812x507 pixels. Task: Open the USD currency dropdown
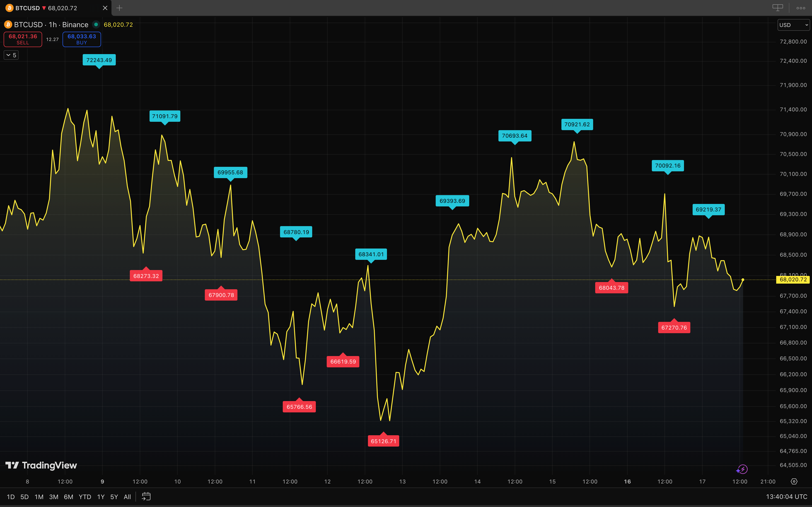point(793,25)
